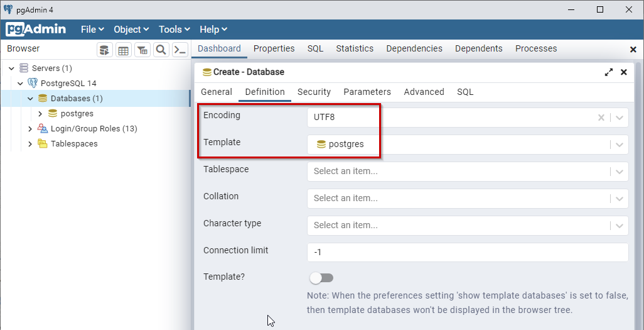Select Login/Group Roles (13) row

(x=95, y=129)
